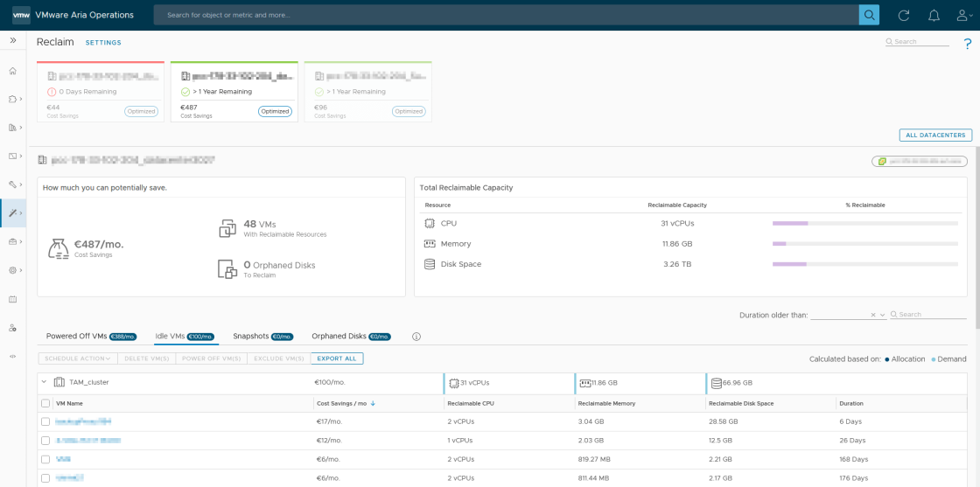Click the info icon beside Orphaned Disks

416,337
